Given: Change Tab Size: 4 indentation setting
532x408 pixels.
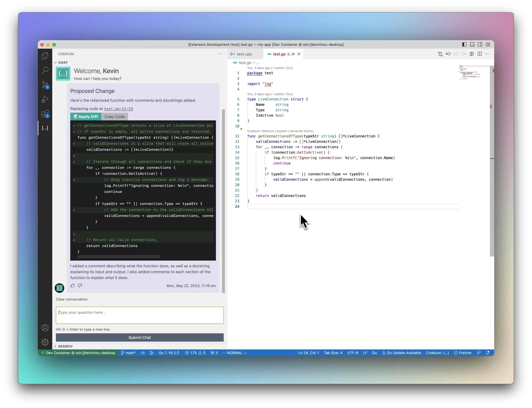Looking at the screenshot, I should click(x=333, y=353).
